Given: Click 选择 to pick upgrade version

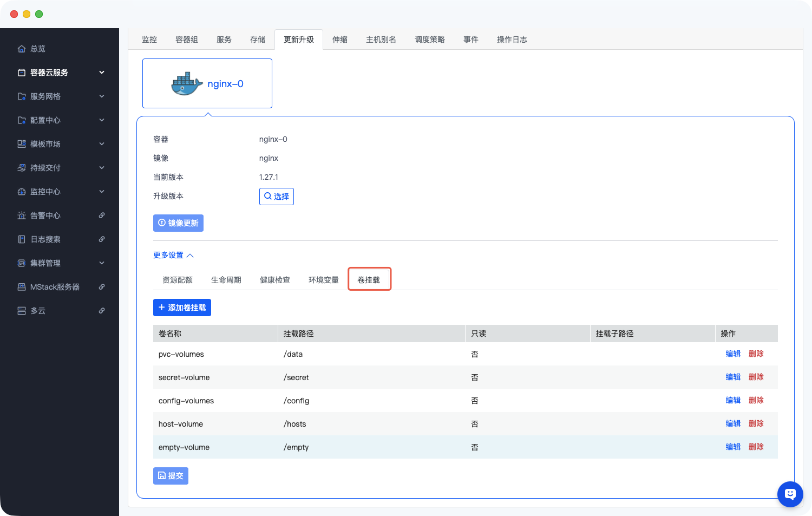Looking at the screenshot, I should pyautogui.click(x=277, y=197).
